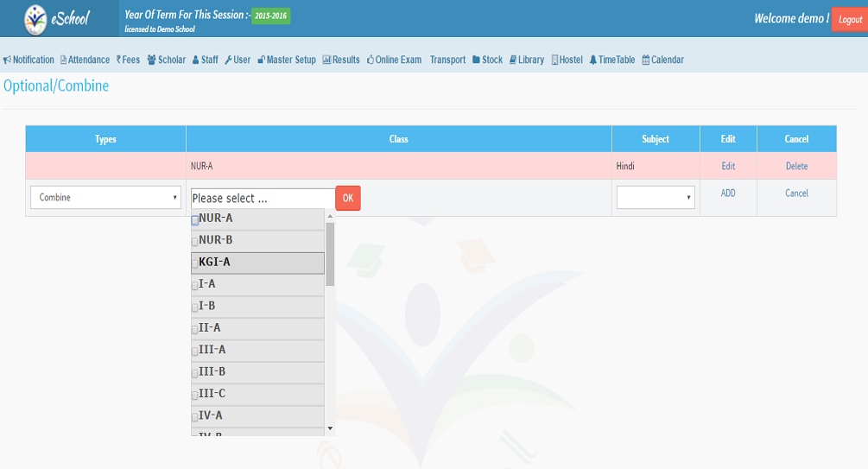Click the Fees rupee icon

click(119, 60)
